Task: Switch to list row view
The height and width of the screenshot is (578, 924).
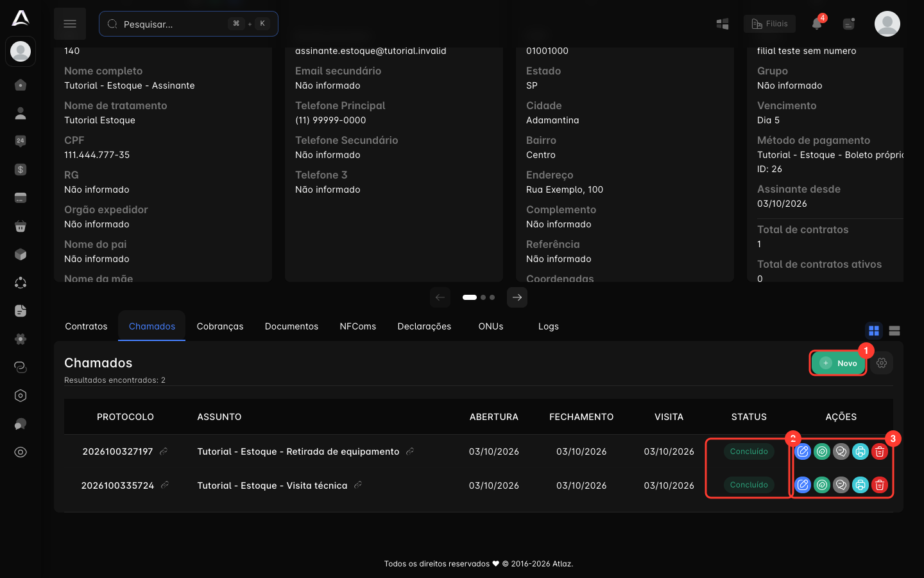Action: (894, 331)
